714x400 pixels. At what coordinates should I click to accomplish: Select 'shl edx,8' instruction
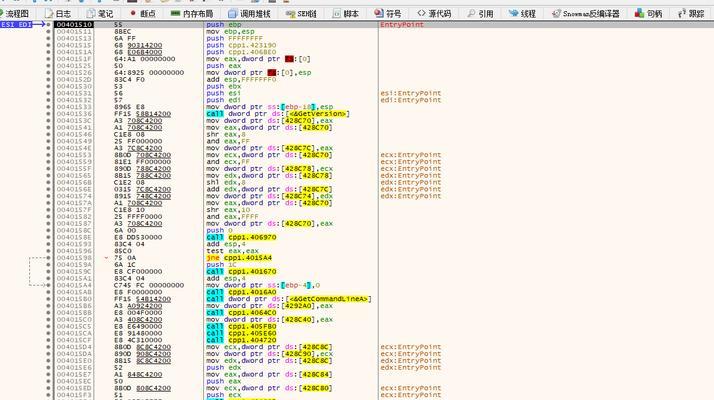(x=225, y=182)
